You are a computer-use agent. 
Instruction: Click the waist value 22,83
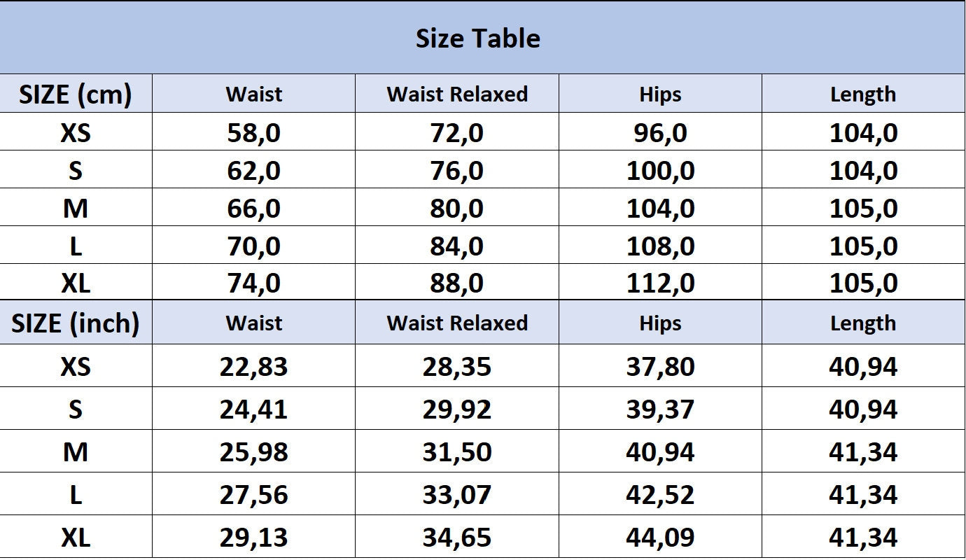254,366
